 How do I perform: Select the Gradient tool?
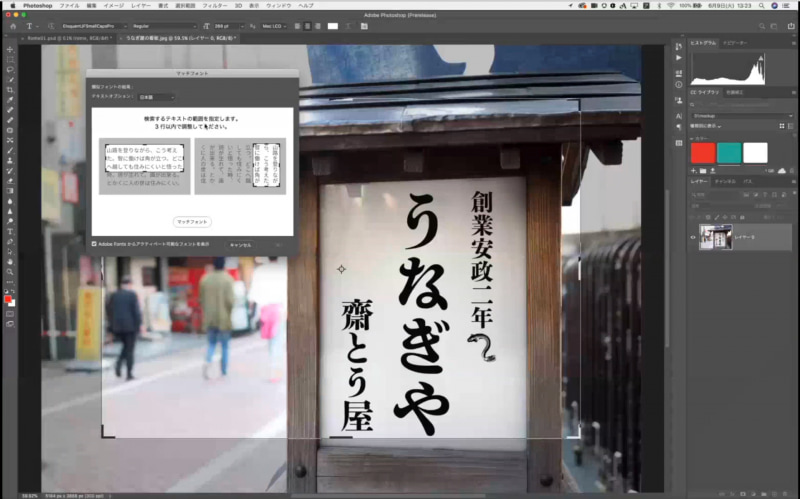pos(10,191)
